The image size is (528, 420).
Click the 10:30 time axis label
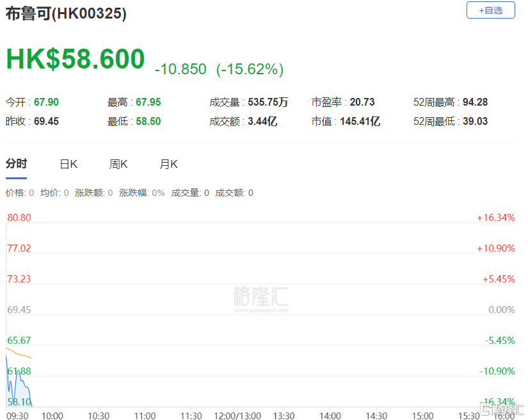99,416
